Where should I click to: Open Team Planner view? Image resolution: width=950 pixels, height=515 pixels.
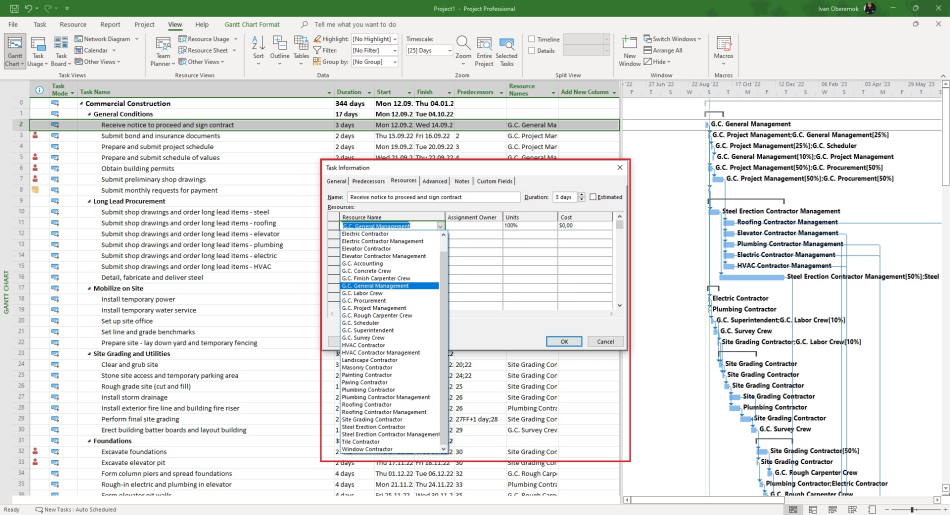click(x=162, y=51)
